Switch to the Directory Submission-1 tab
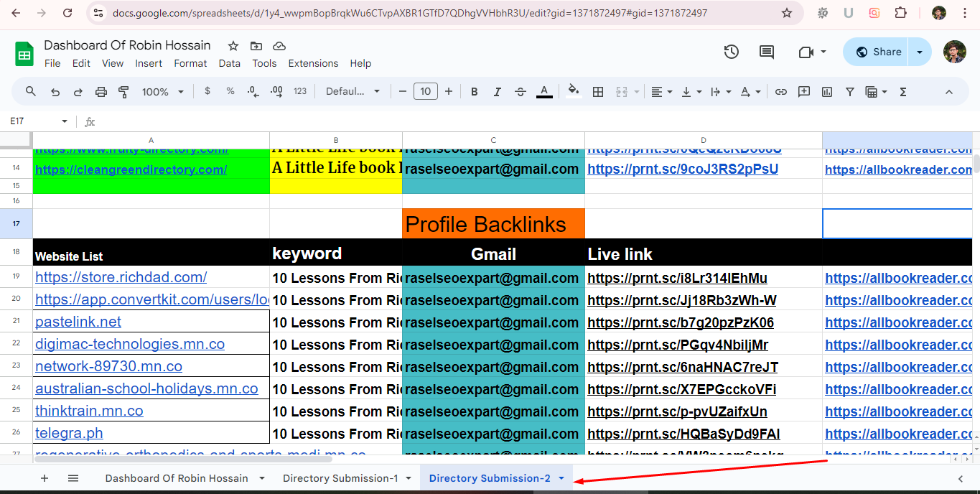980x494 pixels. click(340, 477)
